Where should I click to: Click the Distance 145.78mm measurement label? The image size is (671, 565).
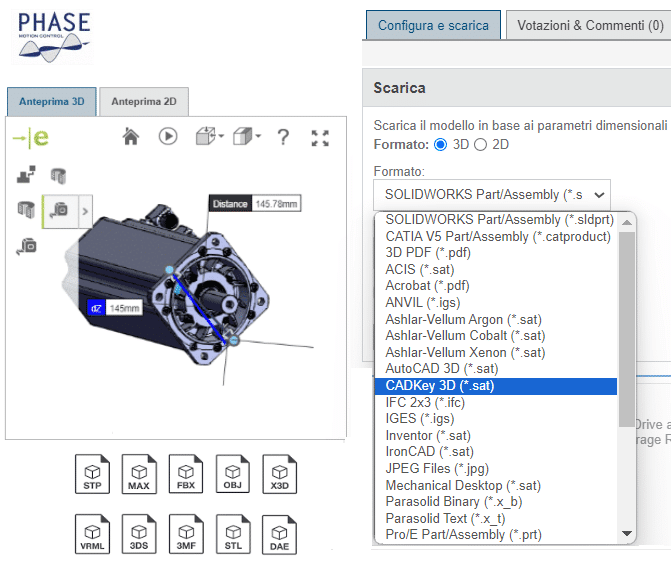pyautogui.click(x=255, y=204)
